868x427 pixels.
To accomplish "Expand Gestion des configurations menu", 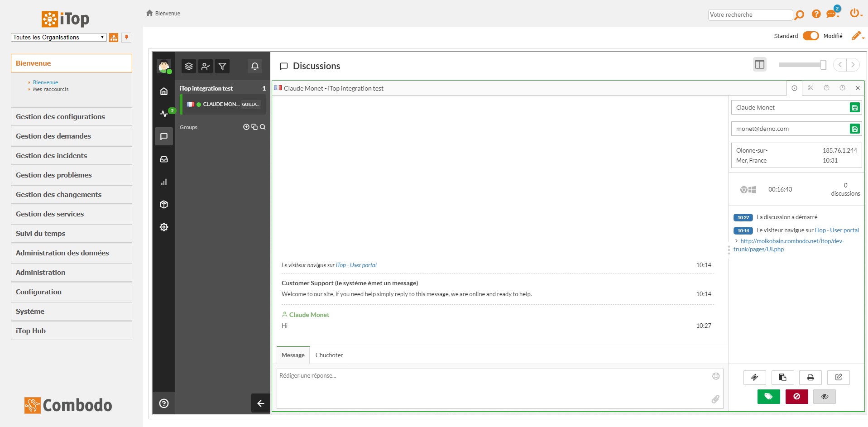I will click(72, 116).
